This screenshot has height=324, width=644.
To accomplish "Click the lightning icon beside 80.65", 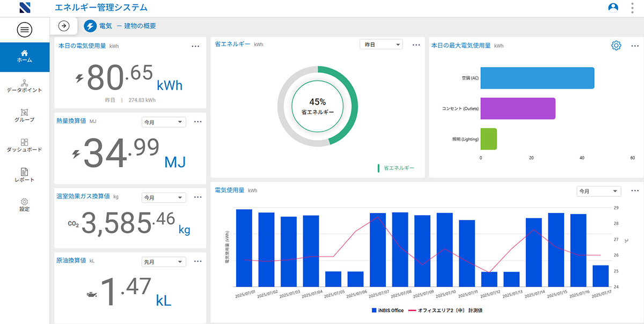I will click(79, 78).
